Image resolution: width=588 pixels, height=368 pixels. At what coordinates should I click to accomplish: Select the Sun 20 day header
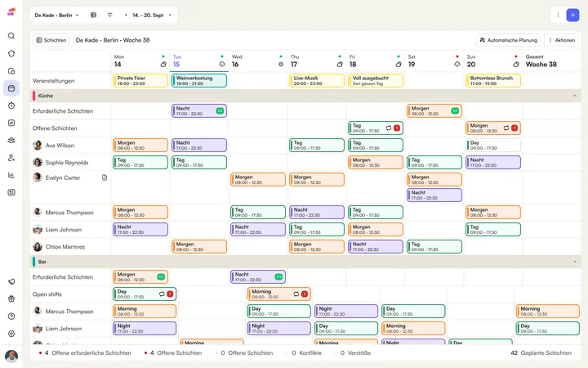pos(492,61)
